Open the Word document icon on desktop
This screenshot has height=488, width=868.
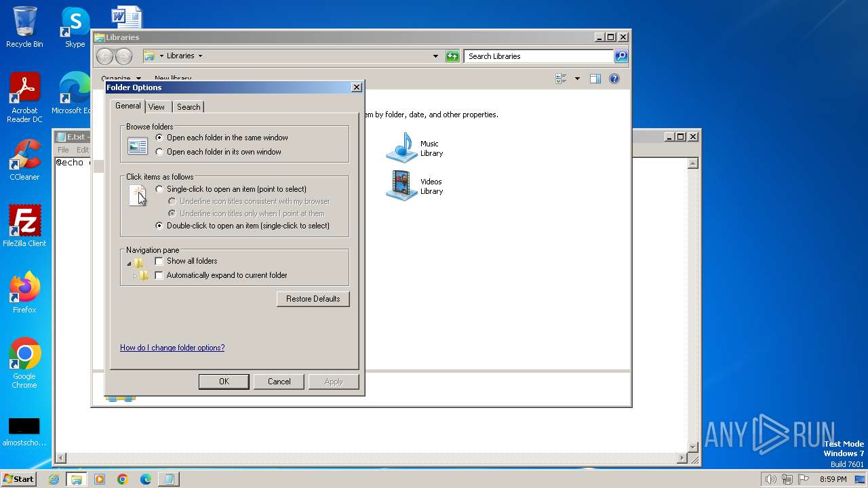coord(127,18)
